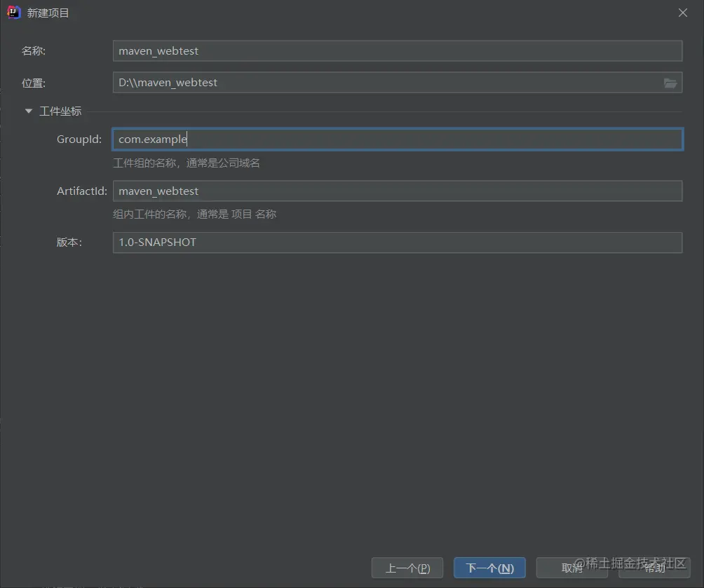
Task: Click hint text 组内工件的名称，通常是 项目 名称
Action: pyautogui.click(x=194, y=214)
